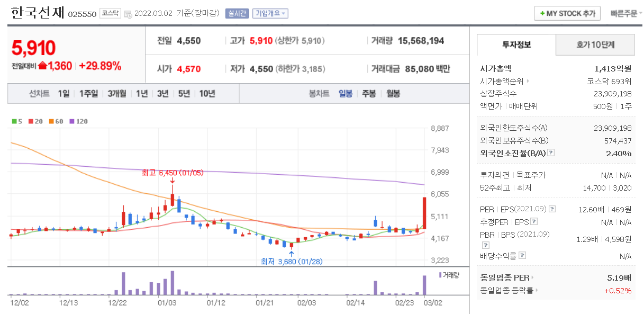Click the stock code 025550
The width and height of the screenshot is (644, 314).
82,14
